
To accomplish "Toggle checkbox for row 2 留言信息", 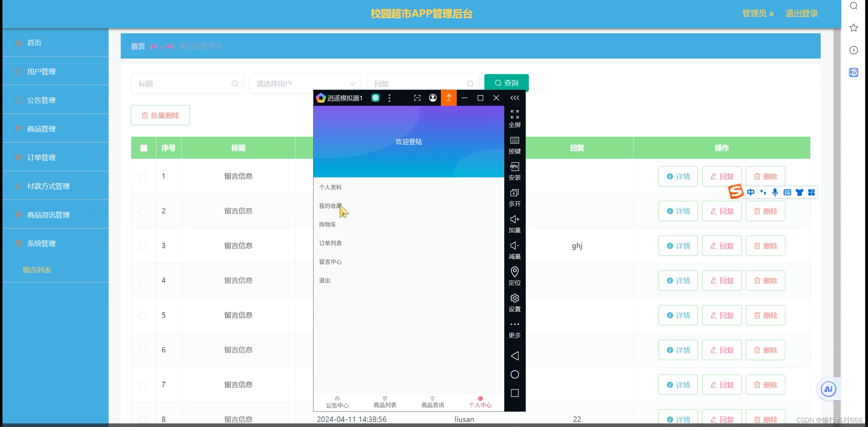I will click(143, 211).
